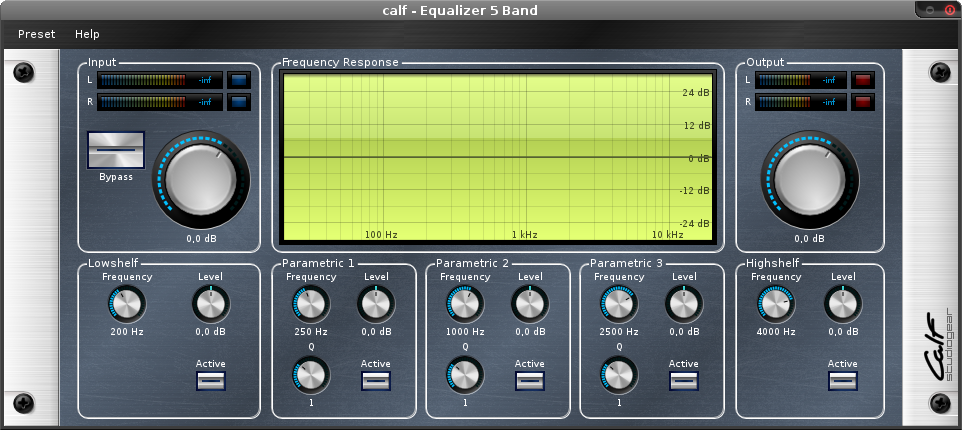Click the Parametric 1 Frequency knob
Viewport: 962px width, 430px height.
click(x=311, y=304)
